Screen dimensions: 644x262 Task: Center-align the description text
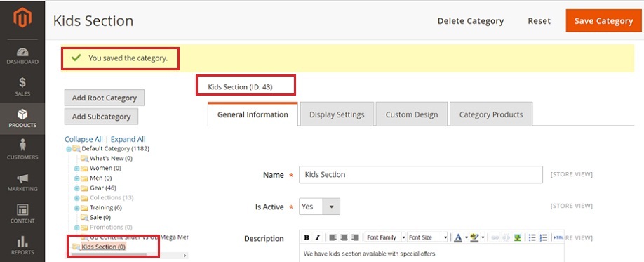click(344, 237)
